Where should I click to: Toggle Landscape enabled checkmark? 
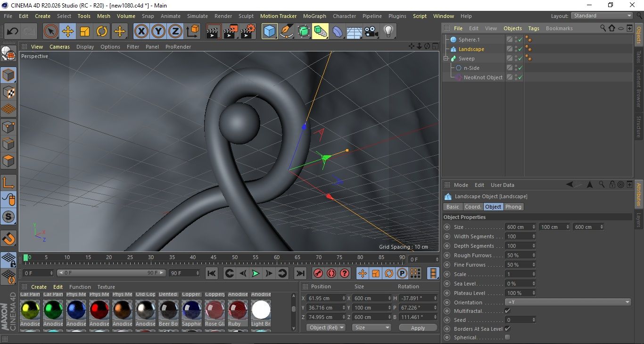click(520, 49)
